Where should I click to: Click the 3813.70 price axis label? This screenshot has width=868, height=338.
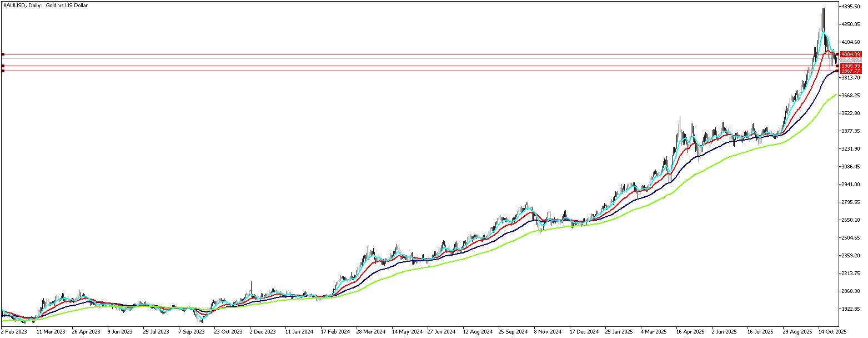[851, 78]
